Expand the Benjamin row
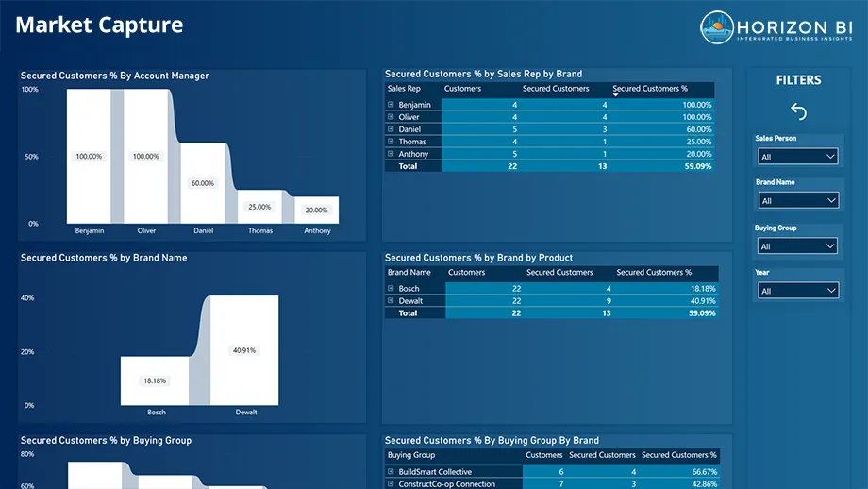The width and height of the screenshot is (868, 489). pos(391,104)
